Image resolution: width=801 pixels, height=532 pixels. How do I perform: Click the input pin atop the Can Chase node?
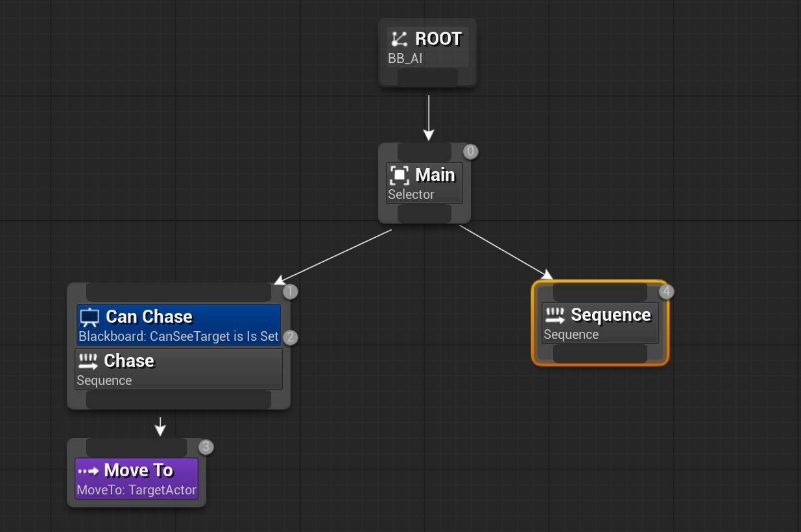pos(178,292)
